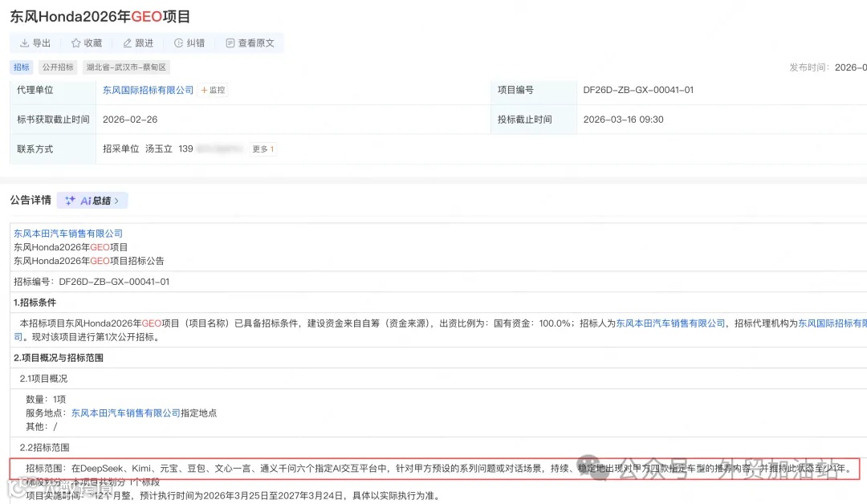Select the 公告详情 section heading
Screen dimensions: 867x504
point(31,200)
